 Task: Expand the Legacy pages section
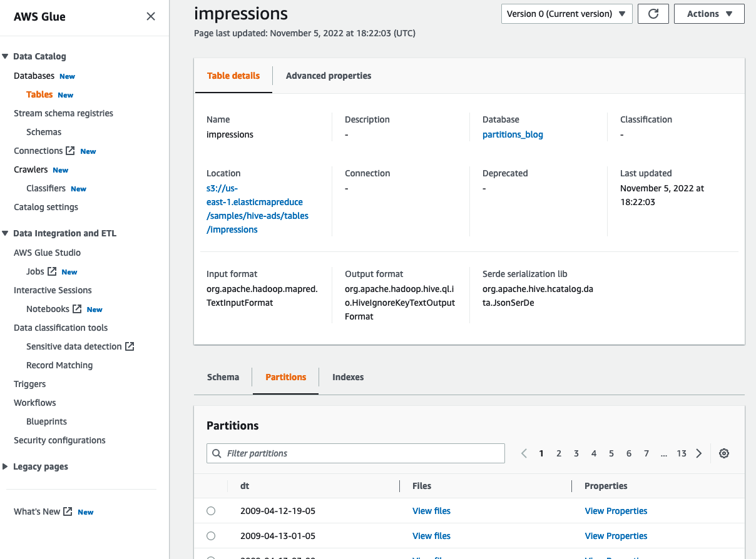5,466
